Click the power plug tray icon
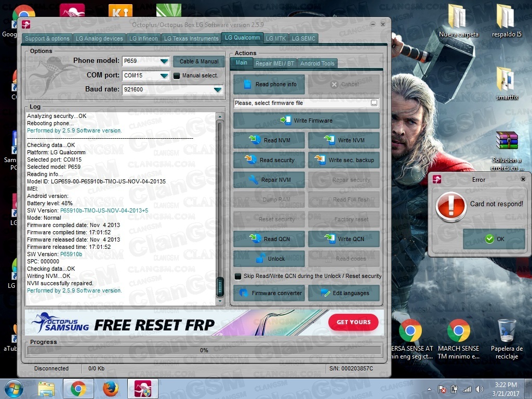The height and width of the screenshot is (399, 532). point(454,390)
